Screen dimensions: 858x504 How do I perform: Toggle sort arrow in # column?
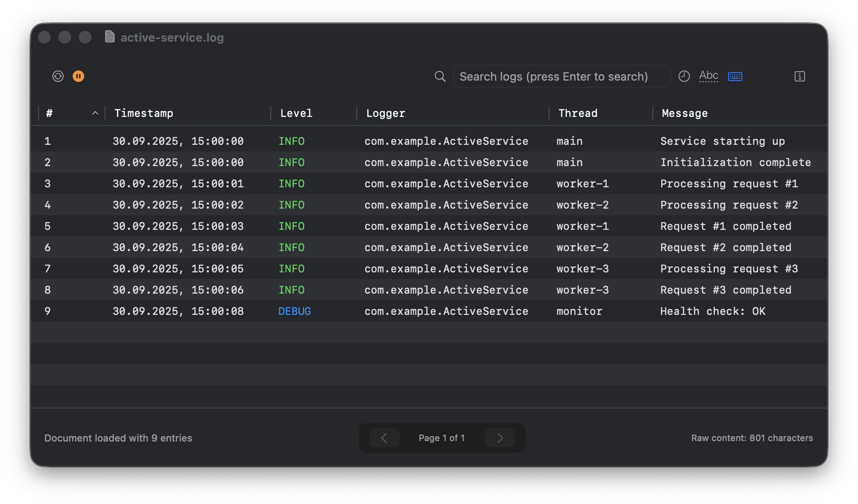point(95,113)
